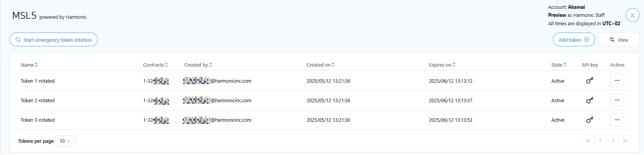Go to the next page of tokens
This screenshot has height=155, width=644.
[613, 141]
